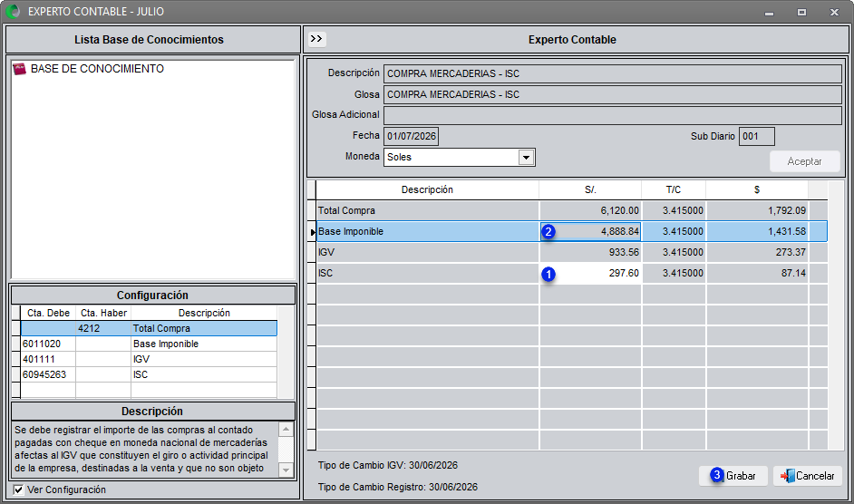
Task: Click the T/C cell in ISC row
Action: point(674,273)
